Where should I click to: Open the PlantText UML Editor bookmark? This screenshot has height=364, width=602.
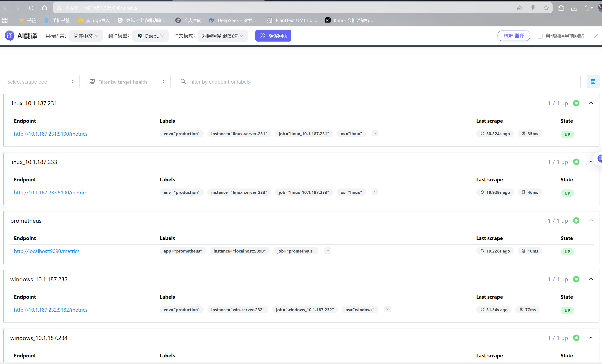click(292, 20)
